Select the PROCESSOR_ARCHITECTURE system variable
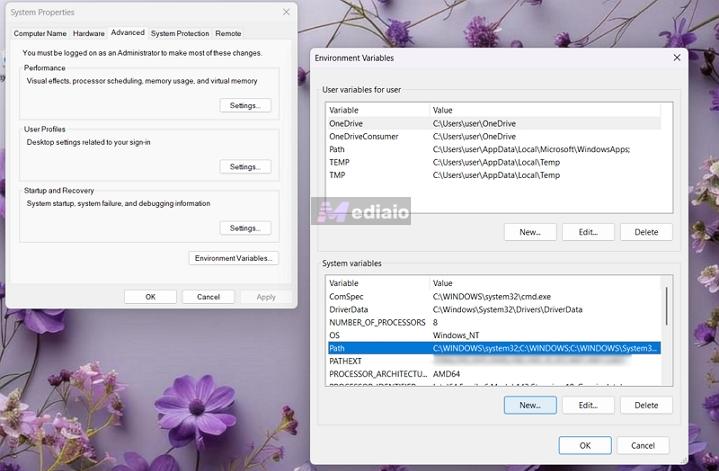 (x=494, y=374)
